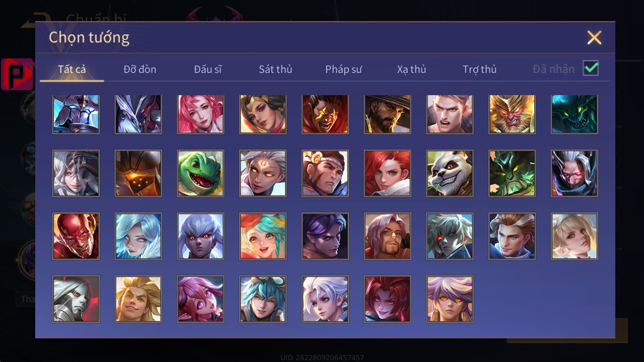Select the green frog hero portrait
Screen dimensions: 644x362
pos(200,173)
